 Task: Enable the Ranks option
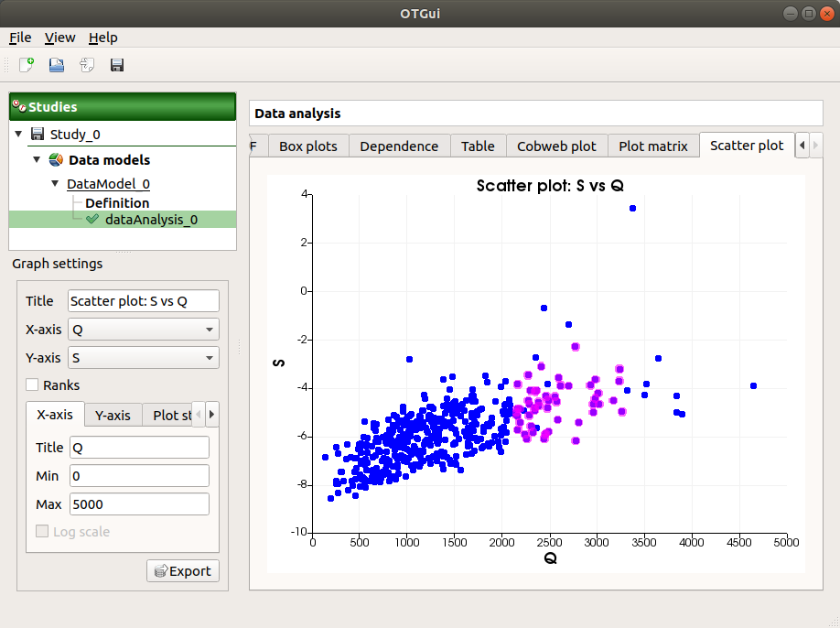33,385
